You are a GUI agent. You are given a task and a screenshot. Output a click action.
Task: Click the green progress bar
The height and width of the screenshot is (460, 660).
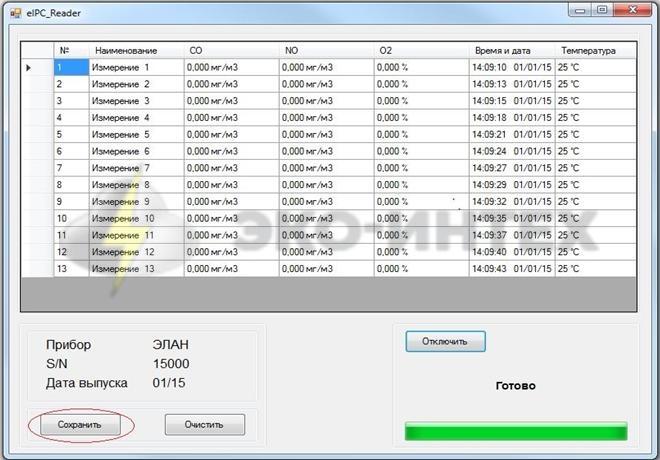515,431
